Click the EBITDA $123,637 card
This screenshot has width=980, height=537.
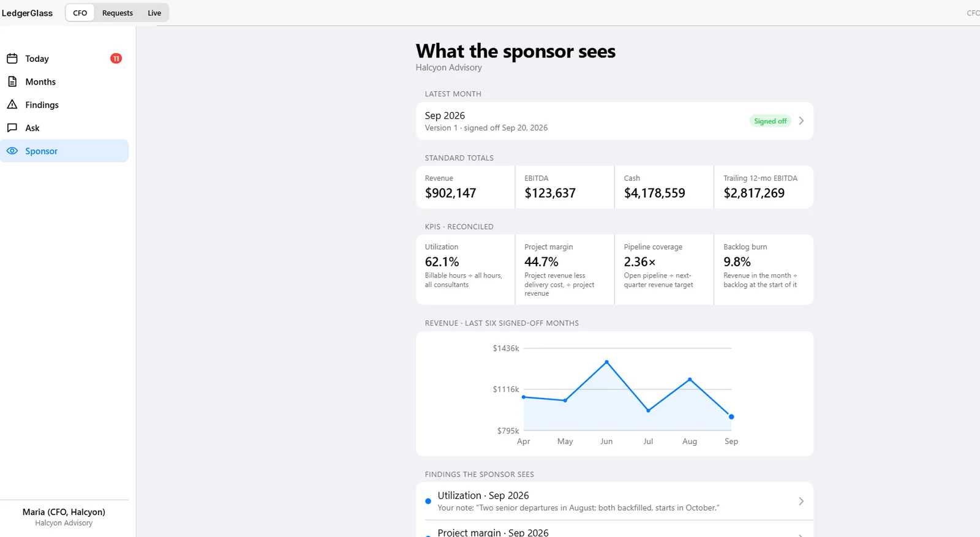pyautogui.click(x=565, y=187)
